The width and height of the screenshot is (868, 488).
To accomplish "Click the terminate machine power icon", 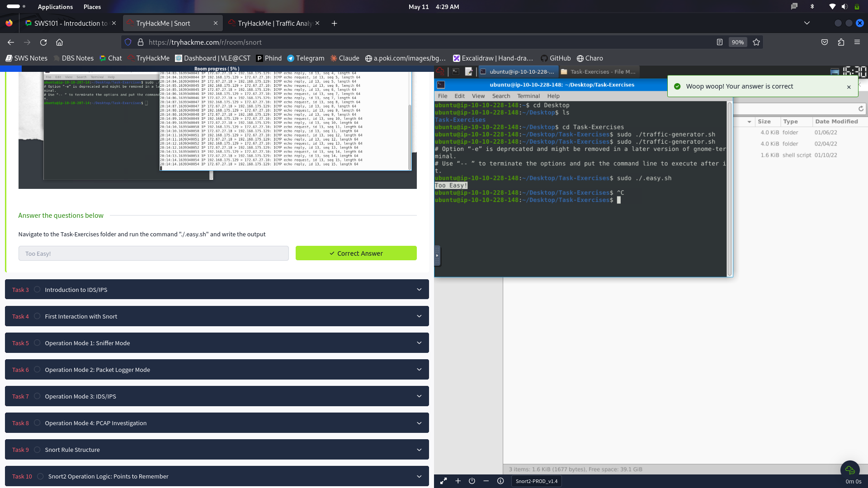I will click(x=472, y=481).
